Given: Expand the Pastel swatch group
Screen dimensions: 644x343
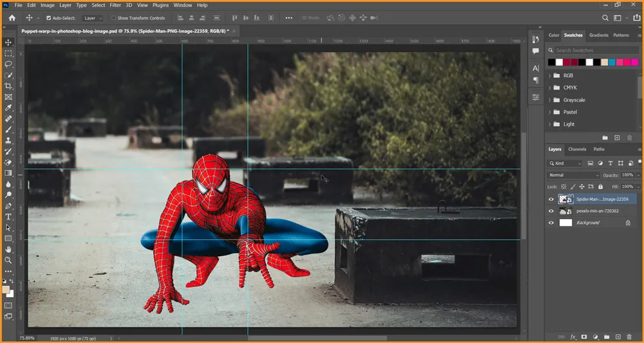Looking at the screenshot, I should point(550,112).
